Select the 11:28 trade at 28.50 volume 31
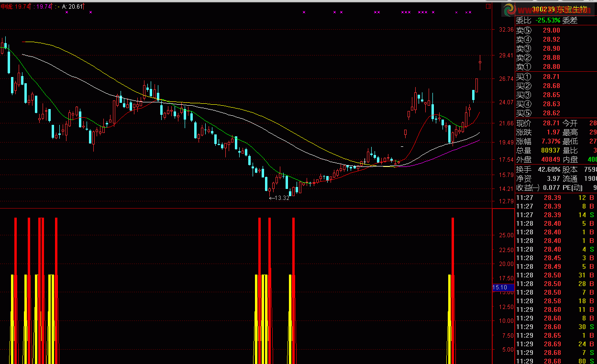The width and height of the screenshot is (597, 364). coord(556,275)
